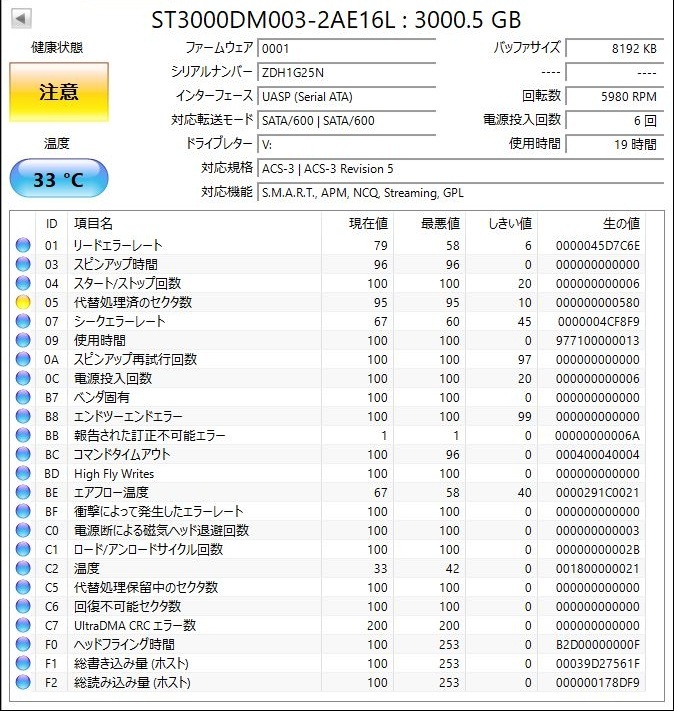Click the blue status icon of row F2
674x711 pixels.
point(23,682)
